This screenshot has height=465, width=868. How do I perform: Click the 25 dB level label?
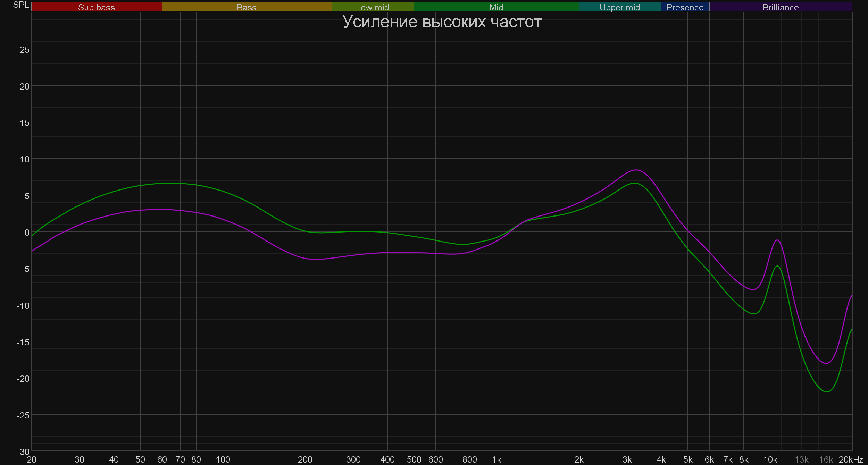pos(25,50)
